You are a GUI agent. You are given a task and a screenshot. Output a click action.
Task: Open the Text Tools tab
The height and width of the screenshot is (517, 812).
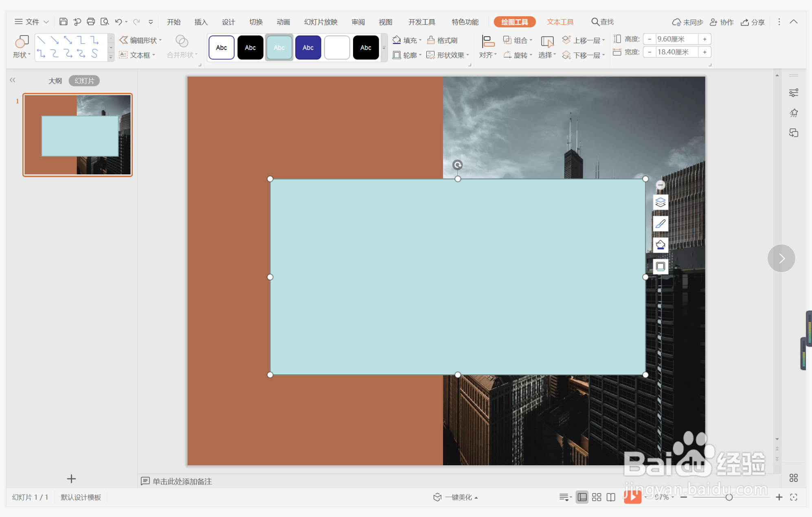(x=560, y=22)
